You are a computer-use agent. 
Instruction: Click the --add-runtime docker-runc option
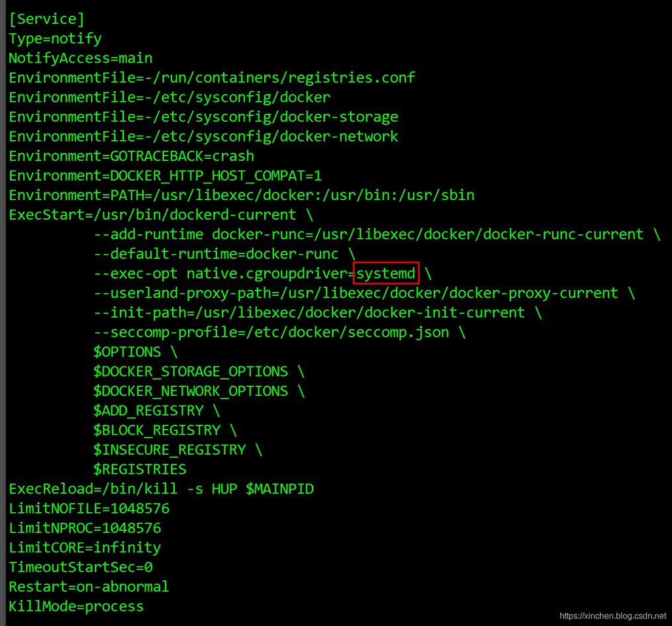(377, 234)
